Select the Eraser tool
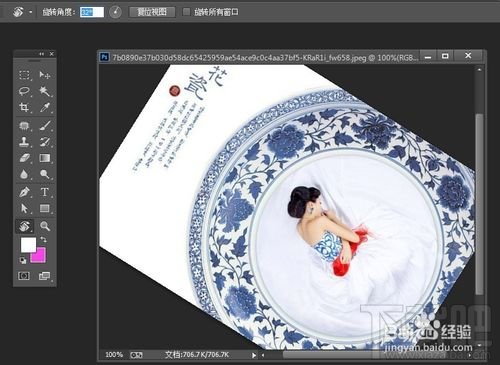 click(24, 158)
